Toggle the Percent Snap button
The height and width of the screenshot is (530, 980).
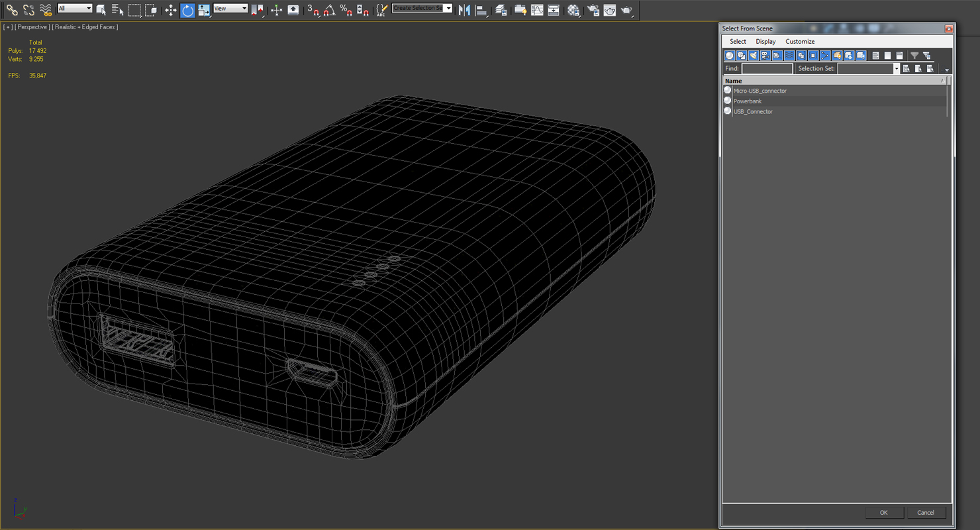pos(346,10)
